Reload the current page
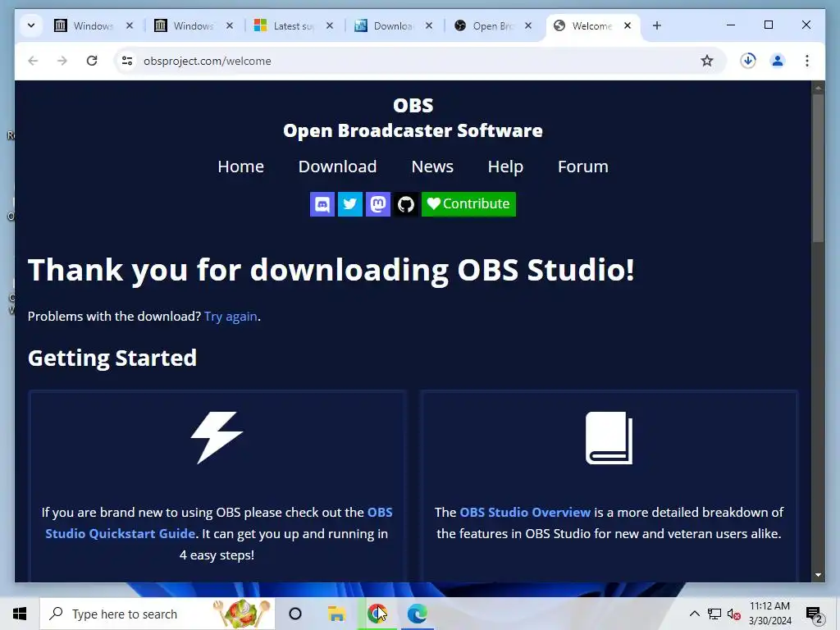The width and height of the screenshot is (840, 630). tap(92, 61)
